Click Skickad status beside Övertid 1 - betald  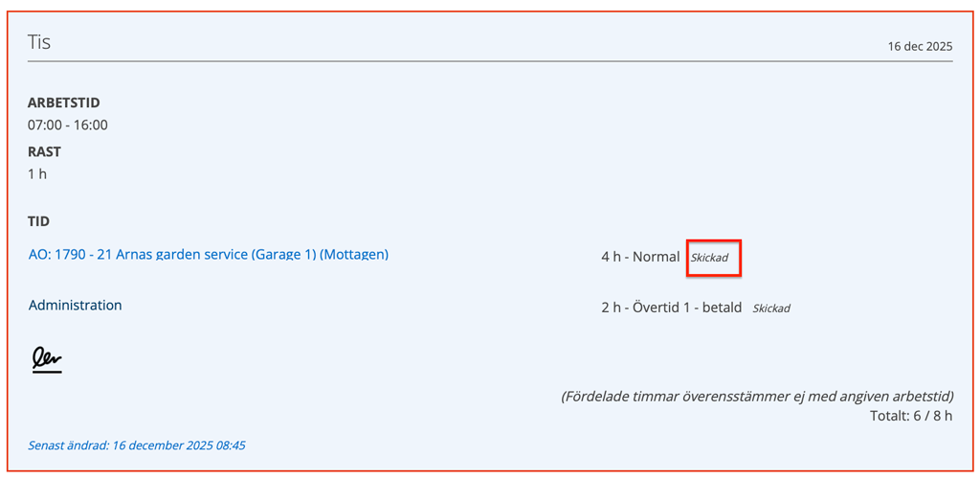click(771, 308)
